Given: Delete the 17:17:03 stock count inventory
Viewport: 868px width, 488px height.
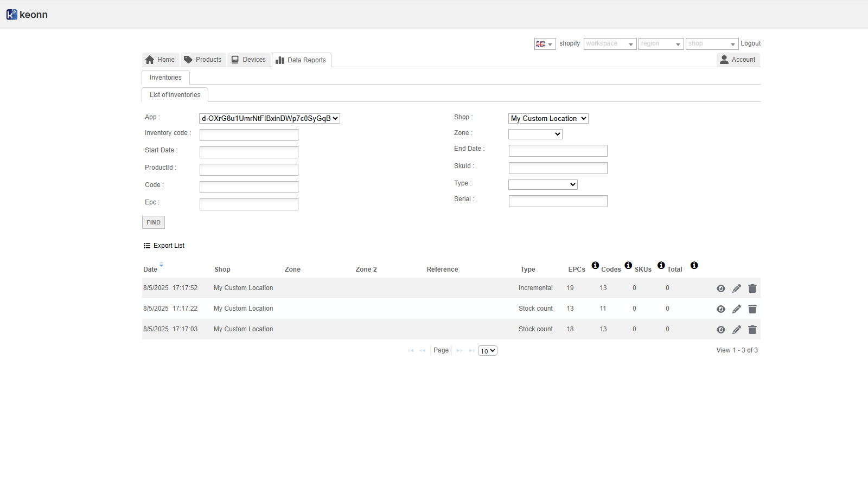Looking at the screenshot, I should [752, 330].
